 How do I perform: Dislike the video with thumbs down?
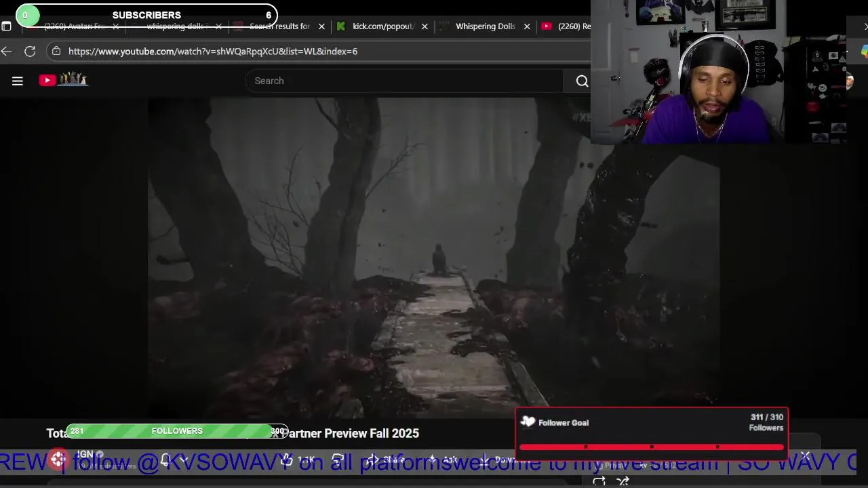338,460
